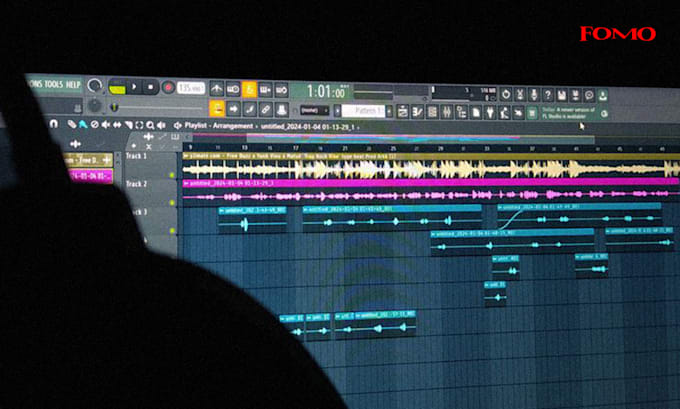Click the master pitch knob below the main volume knob
Image resolution: width=680 pixels, height=409 pixels.
94,105
